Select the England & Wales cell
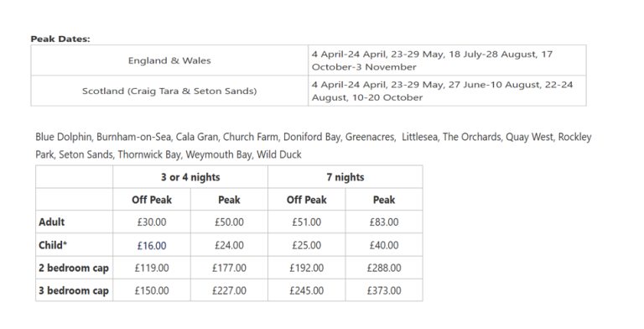Viewport: 644px width, 329px height. click(x=169, y=60)
